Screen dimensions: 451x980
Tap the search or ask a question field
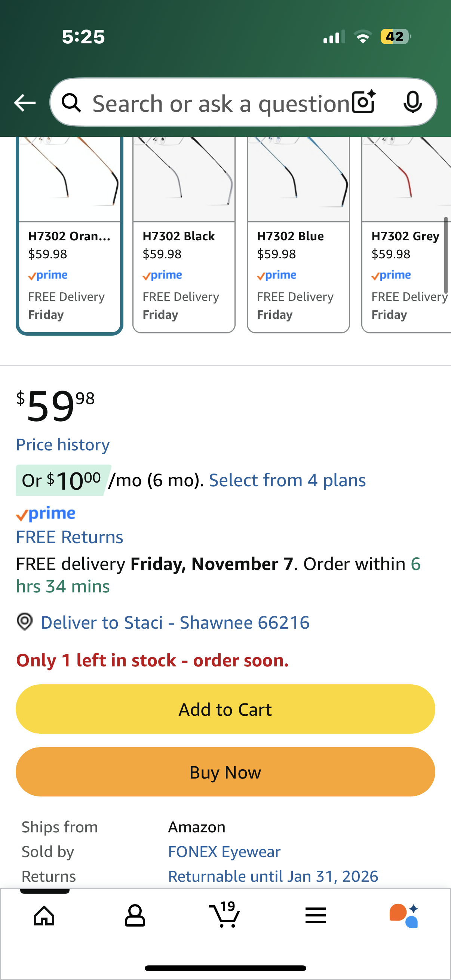click(221, 104)
